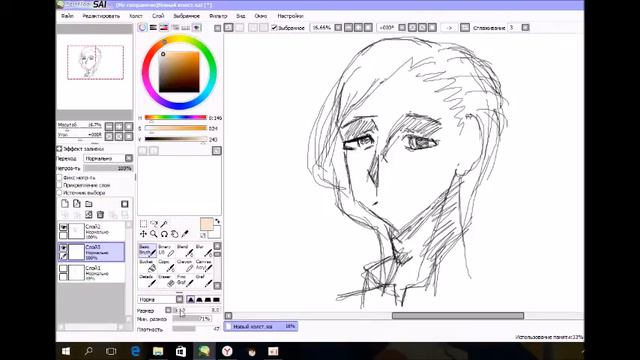Viewport: 640px width, 360px height.
Task: Show hidden layer Слой1
Action: pos(63,269)
